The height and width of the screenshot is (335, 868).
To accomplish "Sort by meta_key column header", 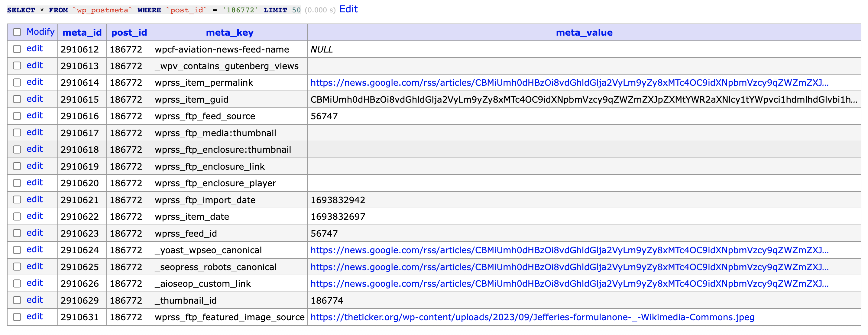I will coord(230,33).
